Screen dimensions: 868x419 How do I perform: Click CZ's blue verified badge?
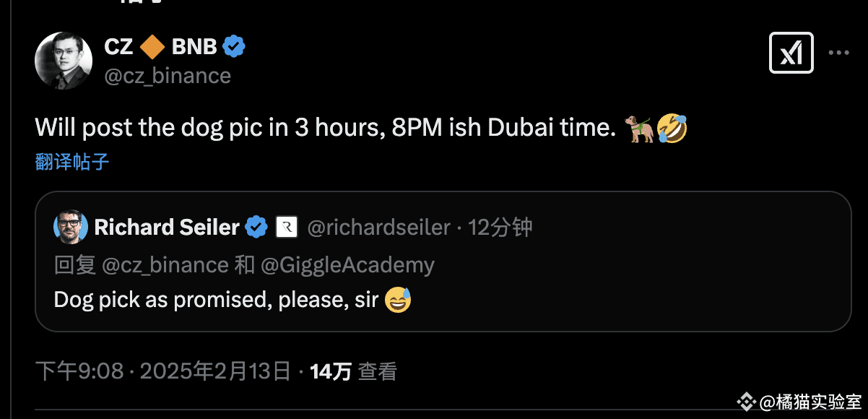point(233,48)
